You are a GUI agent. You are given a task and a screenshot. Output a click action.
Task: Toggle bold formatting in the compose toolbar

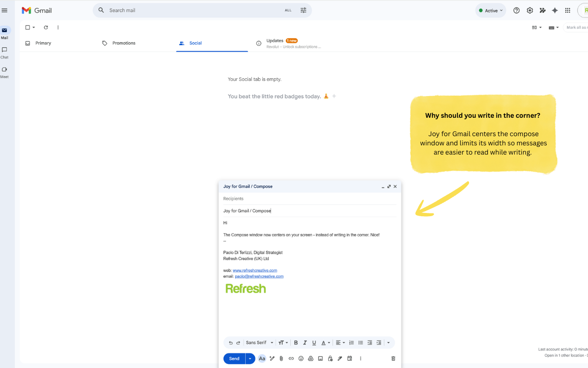click(x=296, y=342)
